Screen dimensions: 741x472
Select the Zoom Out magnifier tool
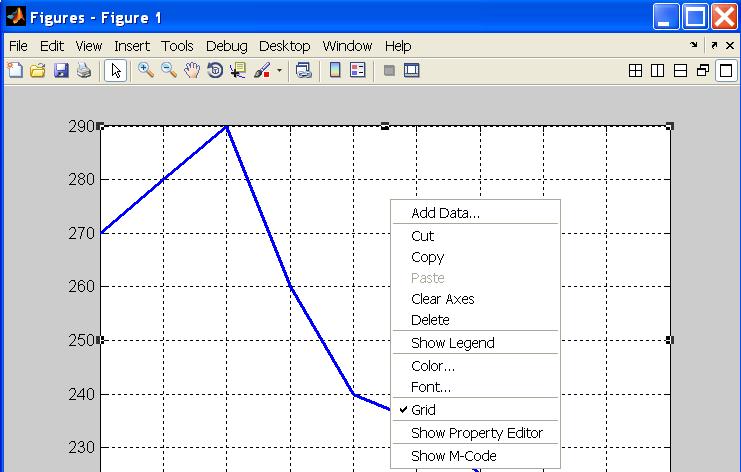tap(169, 70)
